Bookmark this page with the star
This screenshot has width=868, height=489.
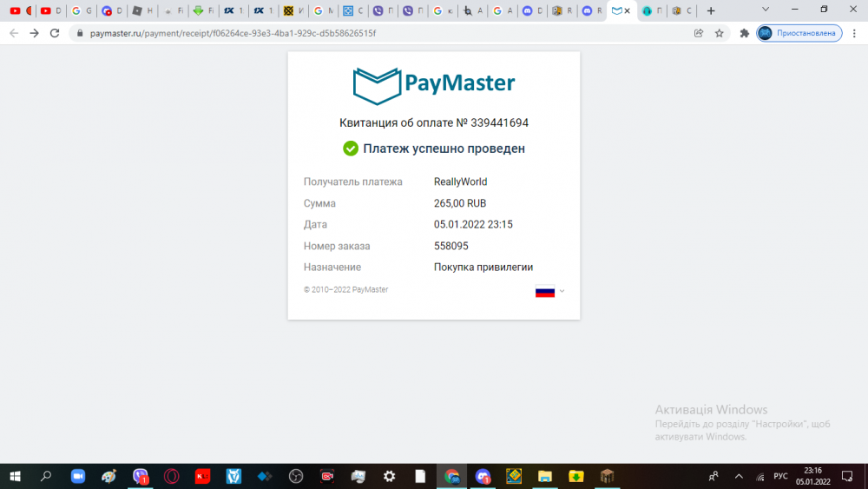(719, 33)
